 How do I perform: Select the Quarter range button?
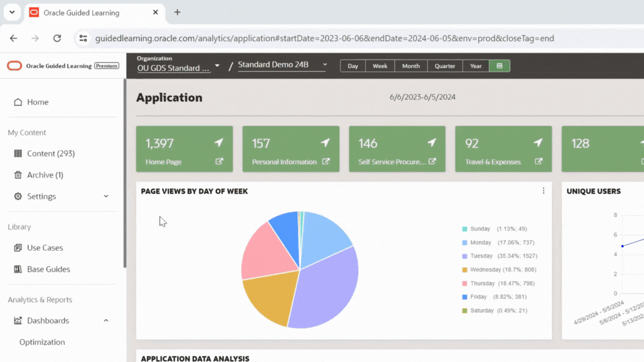(x=444, y=66)
